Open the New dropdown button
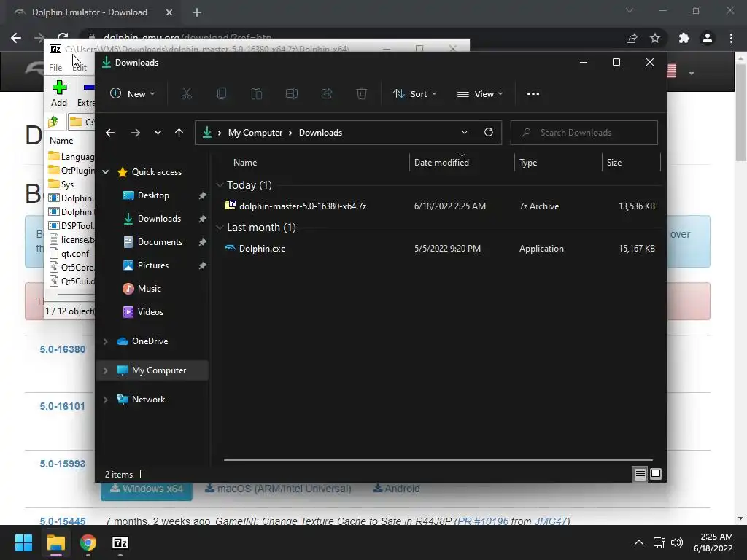 (x=133, y=94)
